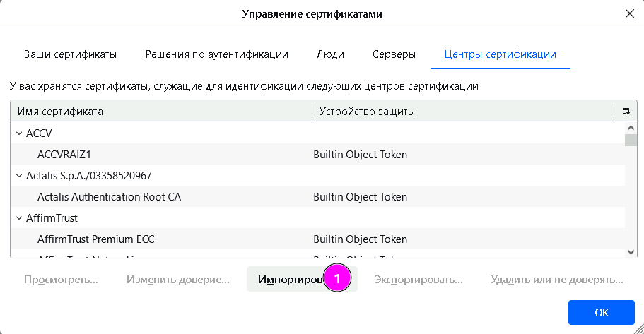This screenshot has height=334, width=644.
Task: Collapse the AffirmTrust group
Action: coord(18,218)
